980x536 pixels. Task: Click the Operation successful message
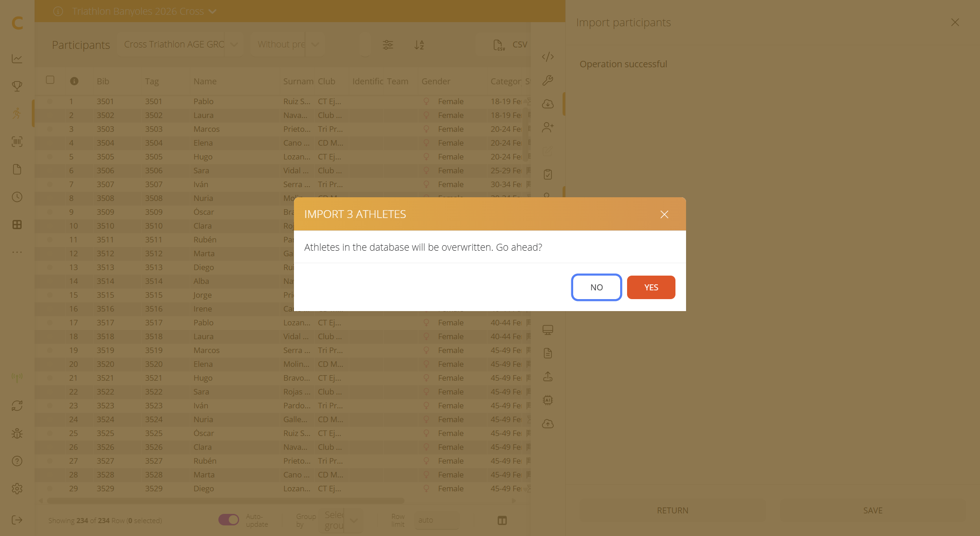click(x=623, y=64)
